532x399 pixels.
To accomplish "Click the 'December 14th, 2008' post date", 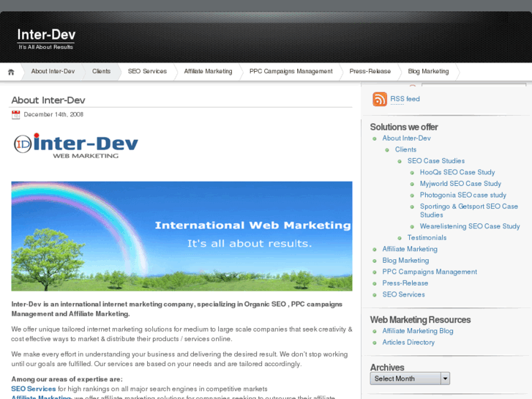I will coord(53,114).
